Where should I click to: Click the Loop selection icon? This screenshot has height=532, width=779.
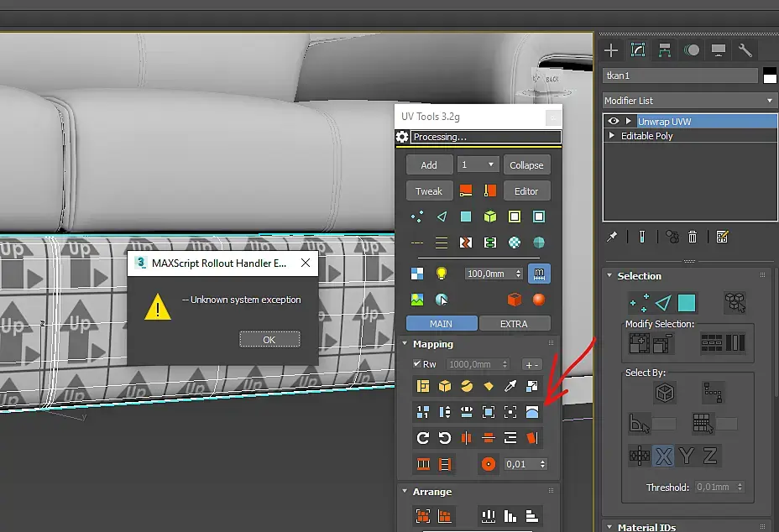[712, 342]
